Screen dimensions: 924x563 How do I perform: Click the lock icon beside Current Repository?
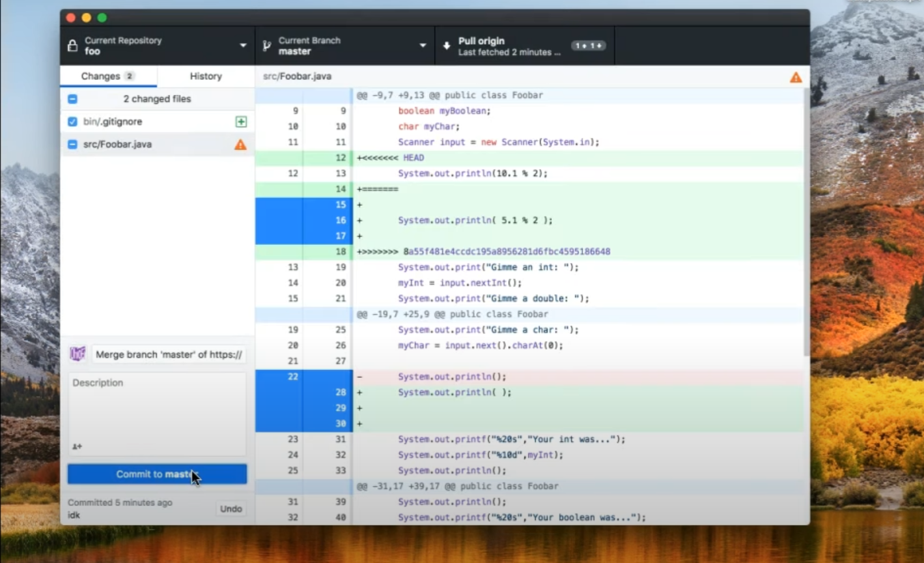click(x=73, y=46)
